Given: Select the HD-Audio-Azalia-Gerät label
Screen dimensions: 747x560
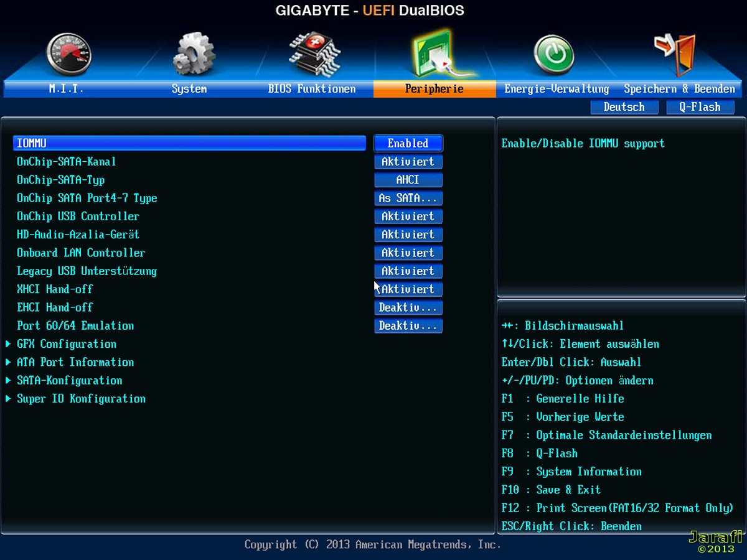Looking at the screenshot, I should point(78,235).
